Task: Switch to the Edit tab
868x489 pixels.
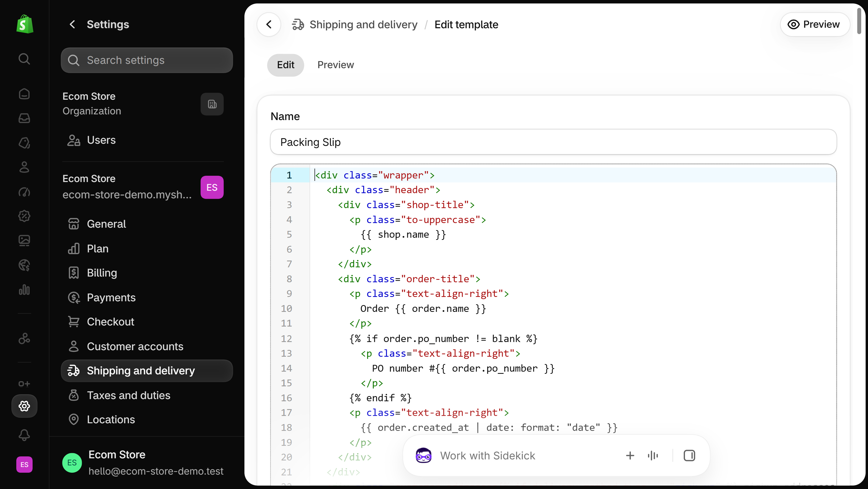Action: point(285,65)
